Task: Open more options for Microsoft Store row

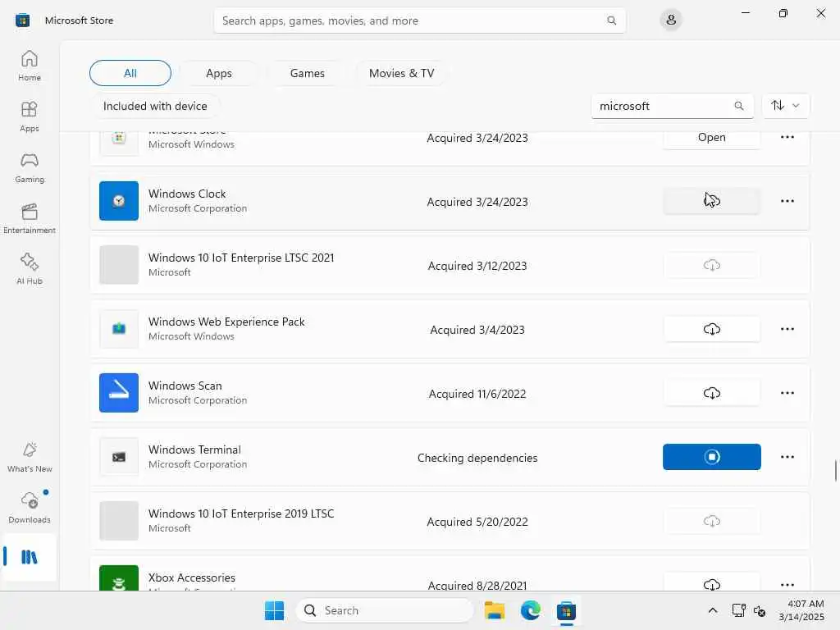Action: click(x=787, y=137)
